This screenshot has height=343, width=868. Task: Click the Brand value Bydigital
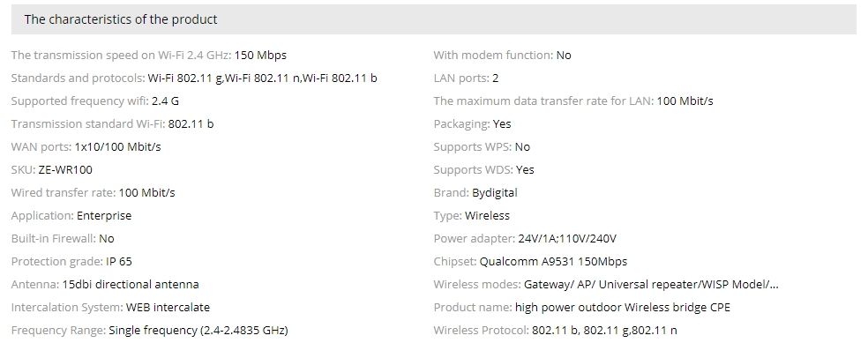coord(494,193)
